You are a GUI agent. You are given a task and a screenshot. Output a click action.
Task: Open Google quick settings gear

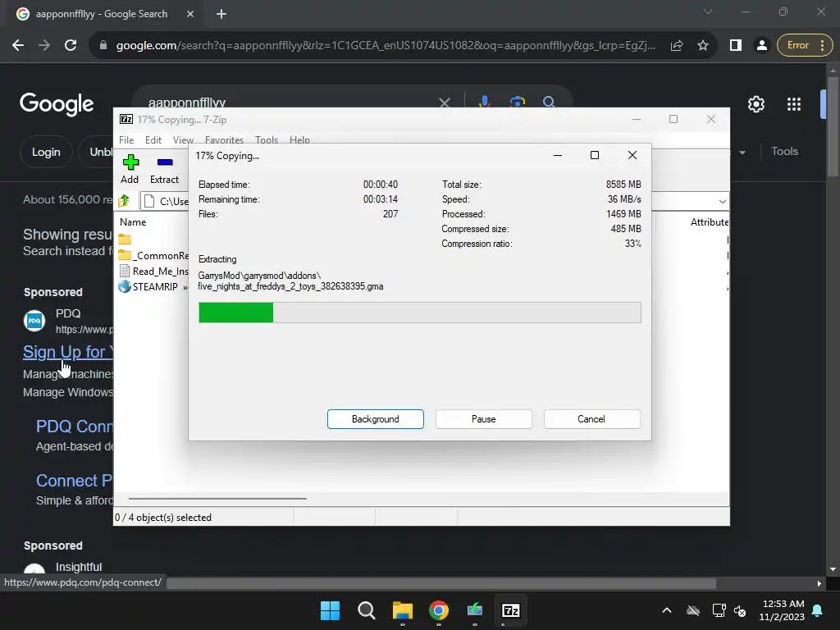(x=756, y=104)
